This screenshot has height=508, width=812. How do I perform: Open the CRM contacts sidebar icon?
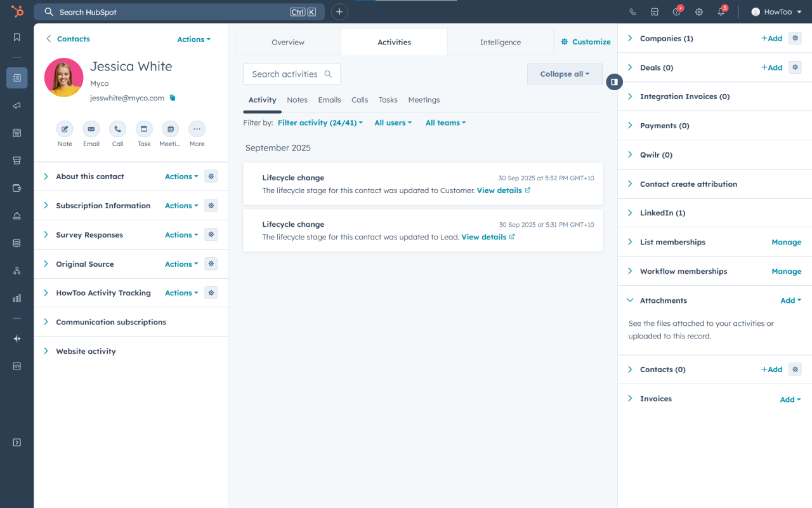[17, 77]
